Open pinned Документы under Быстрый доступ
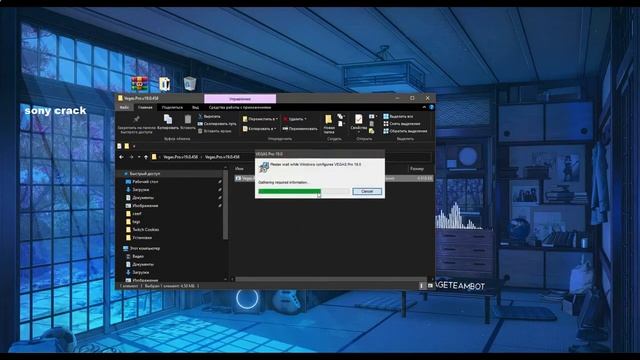640x360 pixels. pos(140,198)
